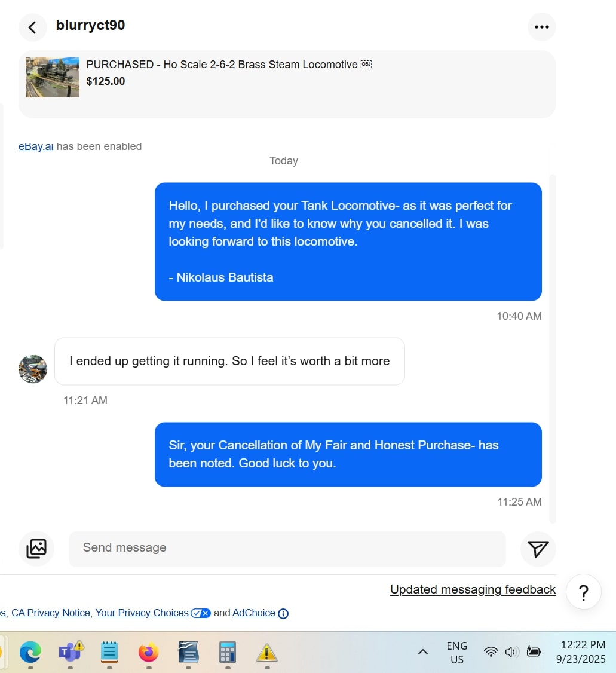Expand the hidden system tray icons chevron
Viewport: 616px width, 673px height.
coord(422,652)
